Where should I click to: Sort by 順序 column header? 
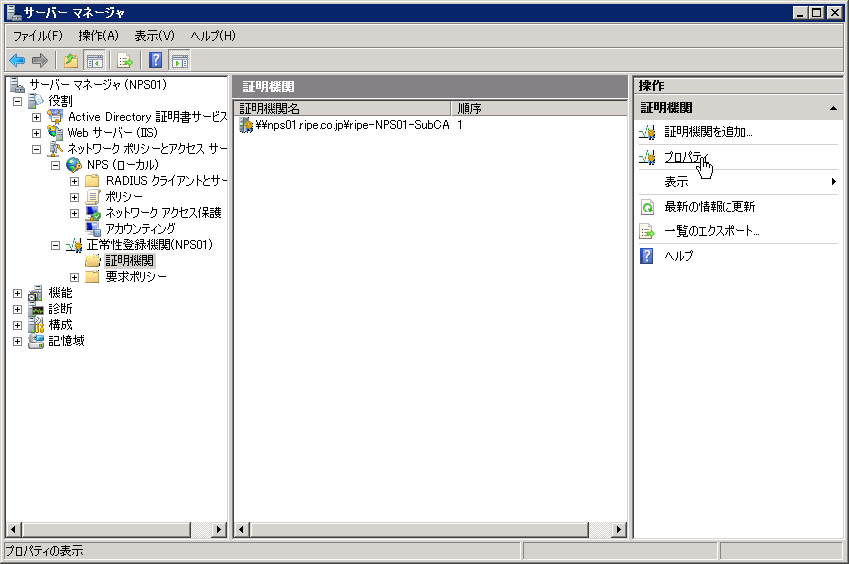539,108
